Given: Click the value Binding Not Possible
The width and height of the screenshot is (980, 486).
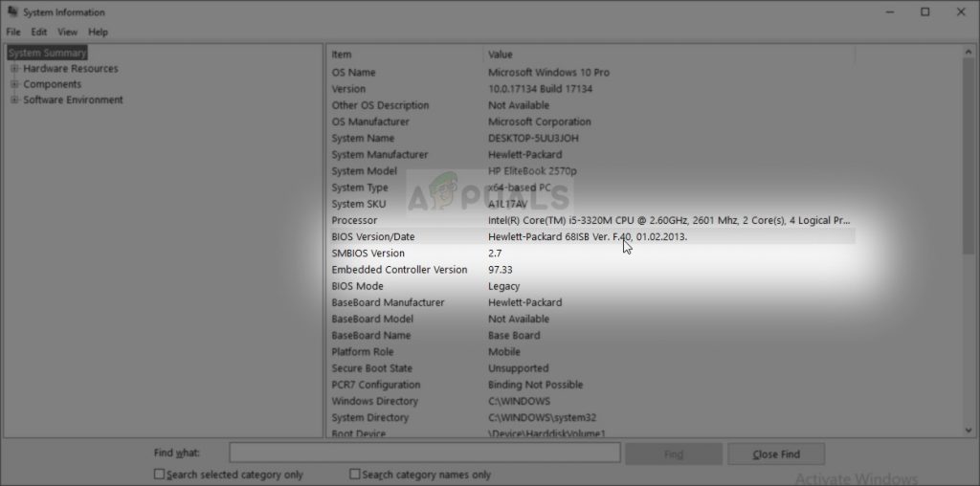Looking at the screenshot, I should [x=535, y=385].
